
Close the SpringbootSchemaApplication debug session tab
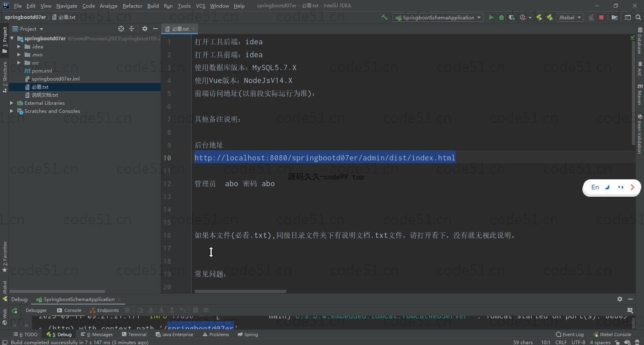(x=119, y=299)
